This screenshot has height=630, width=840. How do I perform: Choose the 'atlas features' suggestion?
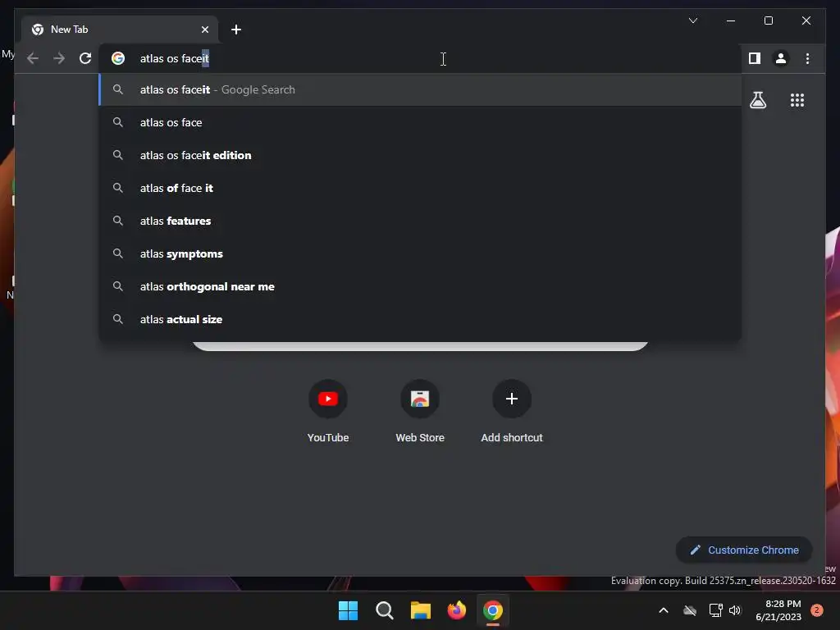point(420,221)
